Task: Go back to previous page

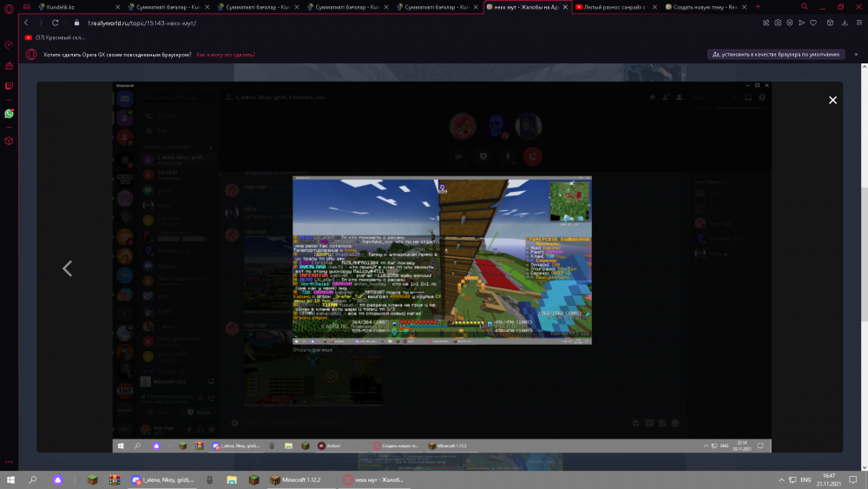Action: coord(26,23)
